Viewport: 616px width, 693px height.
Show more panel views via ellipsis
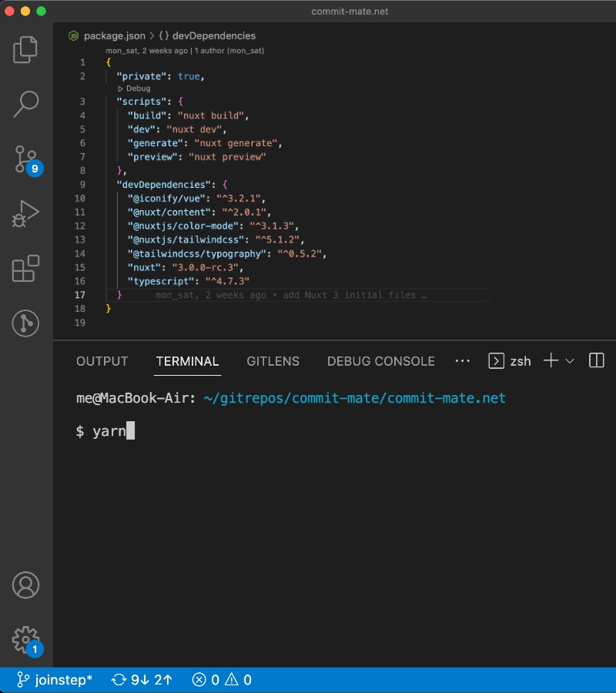[x=462, y=360]
